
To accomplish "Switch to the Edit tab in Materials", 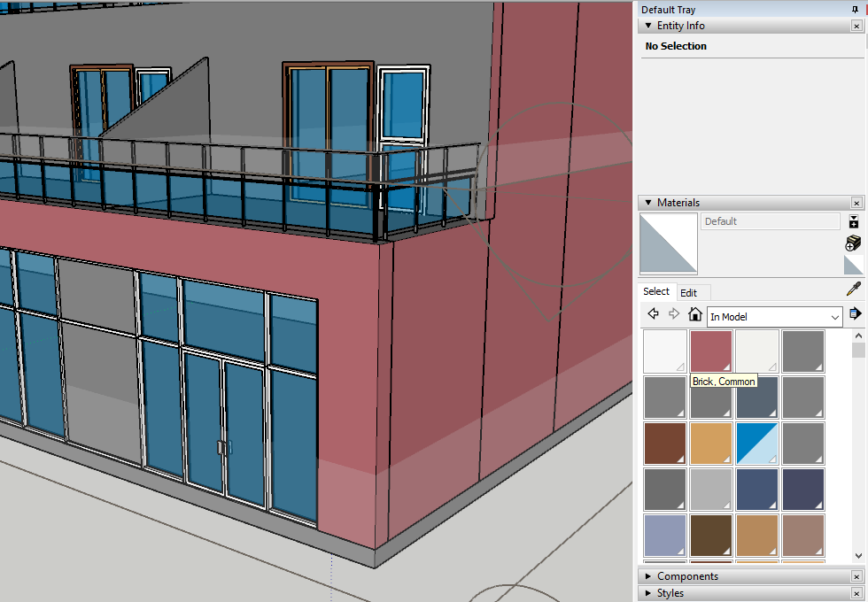I will click(x=694, y=291).
